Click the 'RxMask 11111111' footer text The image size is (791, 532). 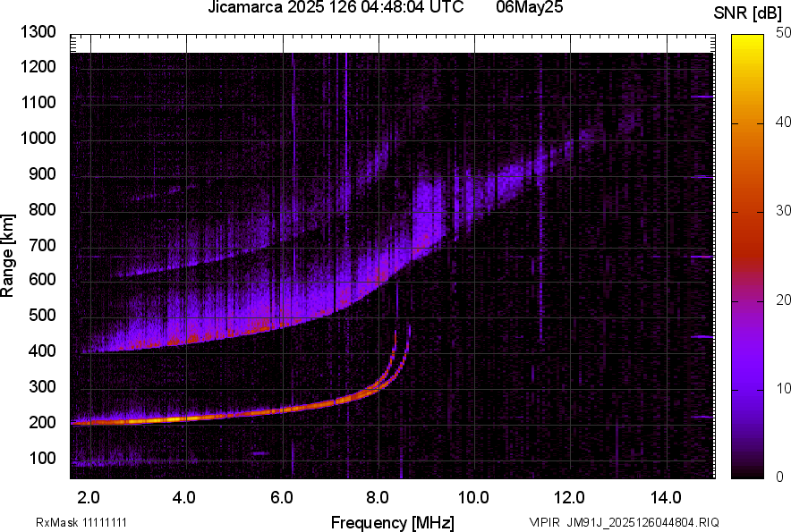point(81,522)
